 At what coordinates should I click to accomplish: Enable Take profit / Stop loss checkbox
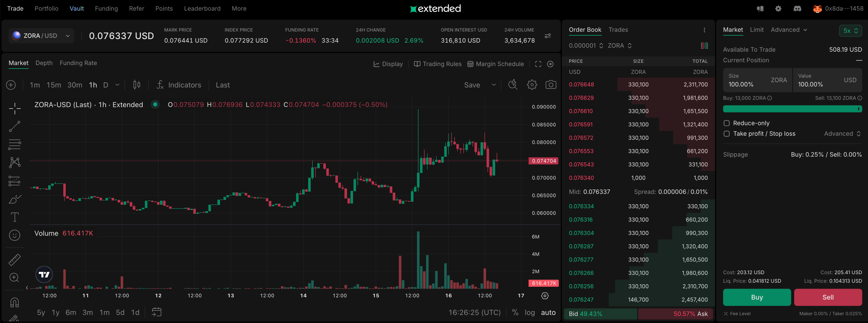tap(727, 134)
